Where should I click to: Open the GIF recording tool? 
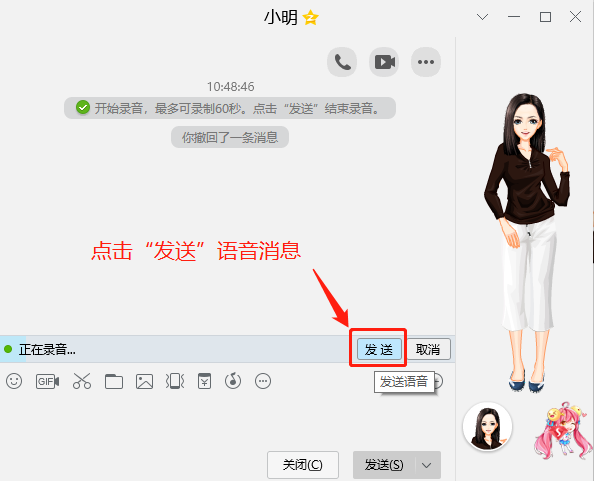click(x=47, y=381)
